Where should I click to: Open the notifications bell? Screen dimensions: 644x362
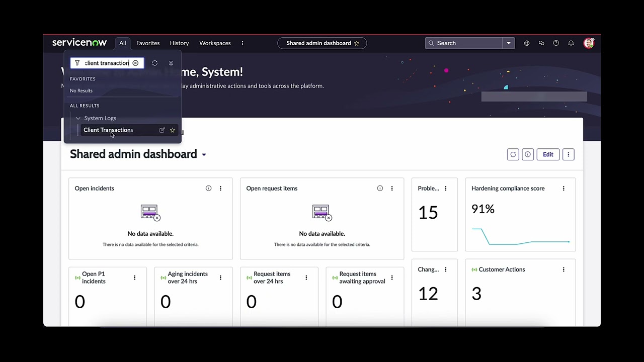pyautogui.click(x=571, y=43)
